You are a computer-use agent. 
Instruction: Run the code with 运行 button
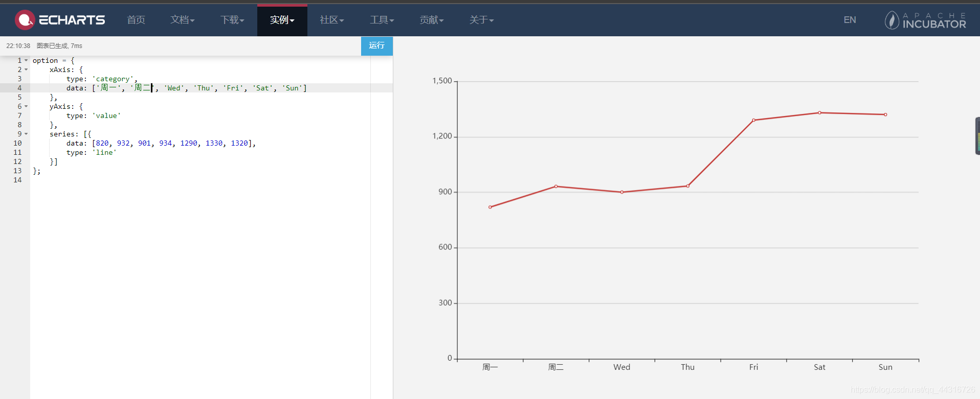[377, 45]
